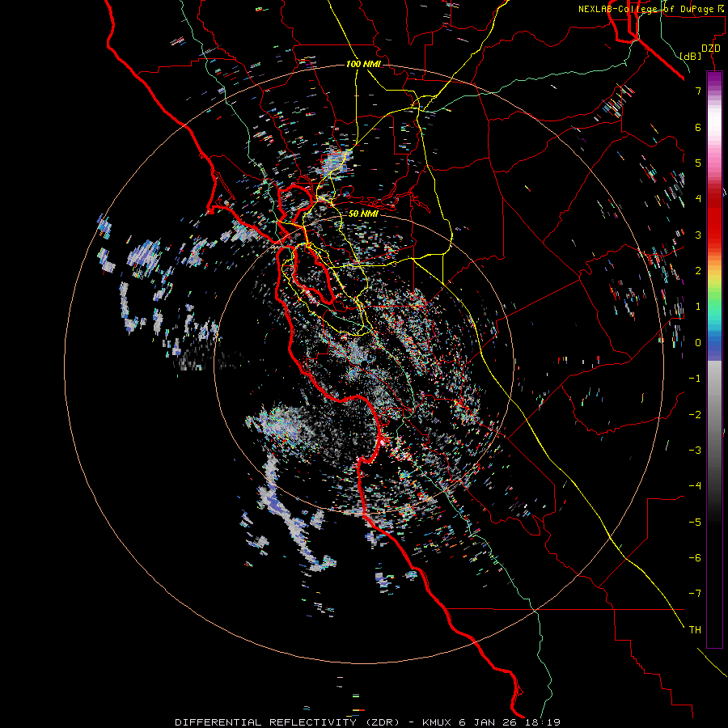Viewport: 728px width, 728px height.
Task: Click the 1 dB tick on color scale
Action: [698, 307]
